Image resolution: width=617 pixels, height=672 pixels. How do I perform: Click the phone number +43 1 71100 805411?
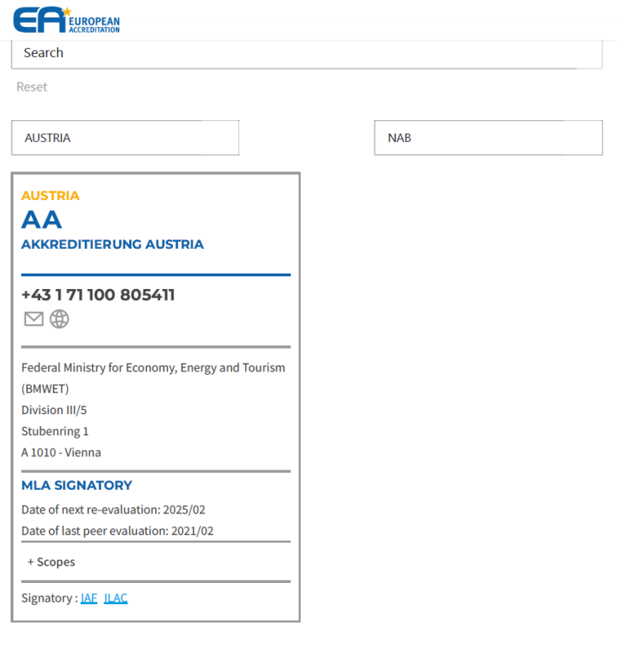(98, 295)
